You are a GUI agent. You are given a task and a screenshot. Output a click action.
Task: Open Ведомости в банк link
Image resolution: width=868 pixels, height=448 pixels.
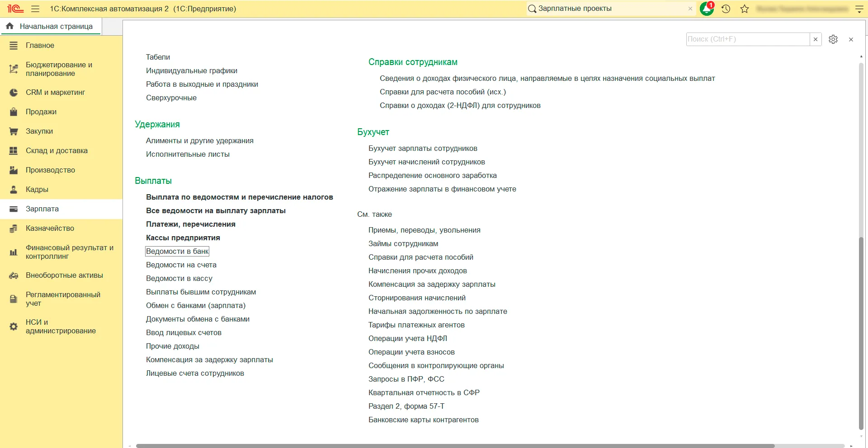coord(177,252)
